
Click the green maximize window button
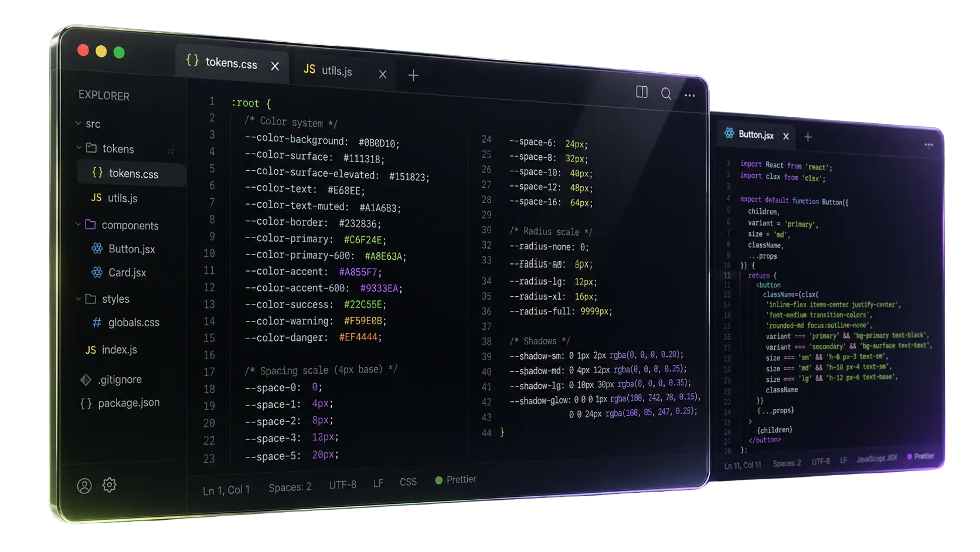click(119, 53)
